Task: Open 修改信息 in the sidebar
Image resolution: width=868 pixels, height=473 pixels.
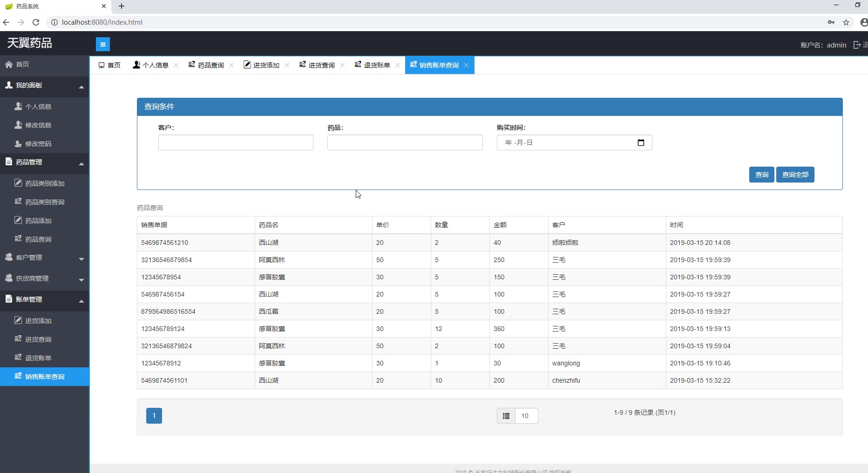Action: 44,125
